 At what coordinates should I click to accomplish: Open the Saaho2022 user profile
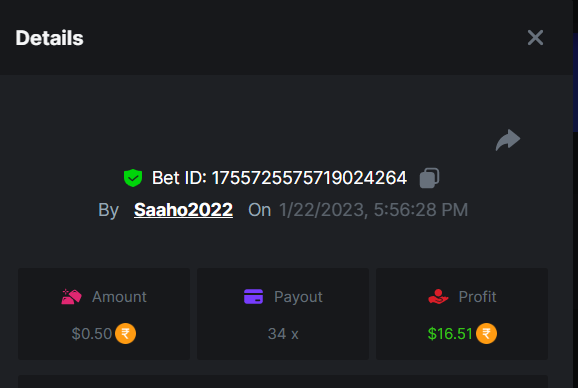[x=183, y=210]
